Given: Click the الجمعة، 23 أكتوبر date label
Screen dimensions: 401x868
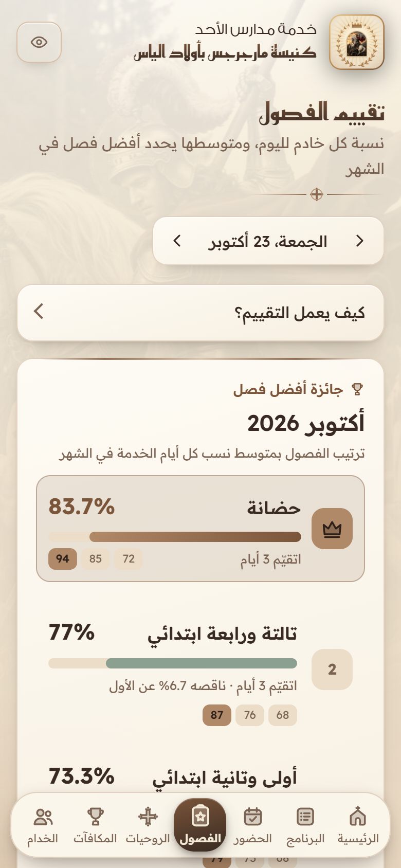Looking at the screenshot, I should [268, 241].
